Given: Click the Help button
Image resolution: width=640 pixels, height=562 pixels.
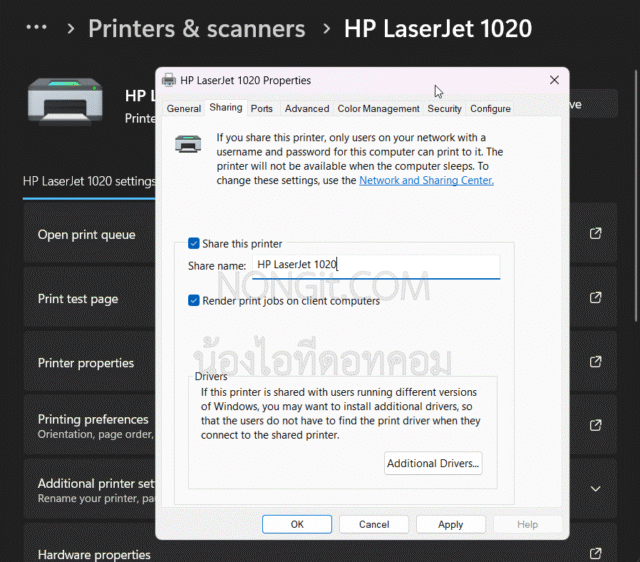Looking at the screenshot, I should tap(527, 524).
